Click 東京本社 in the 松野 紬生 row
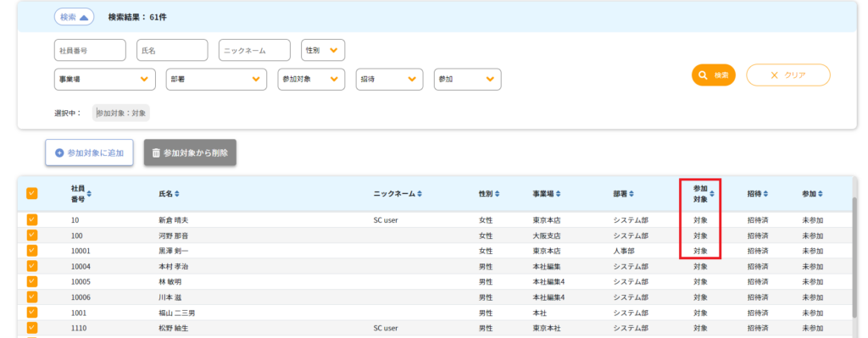This screenshot has height=338, width=868. point(547,329)
